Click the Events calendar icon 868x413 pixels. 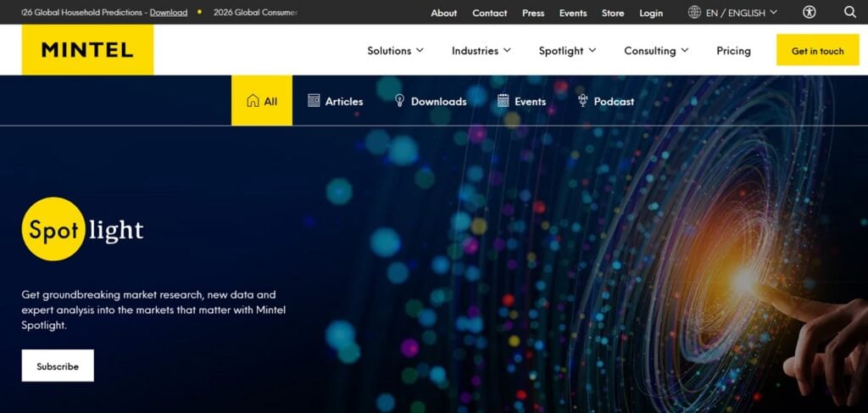click(x=503, y=100)
